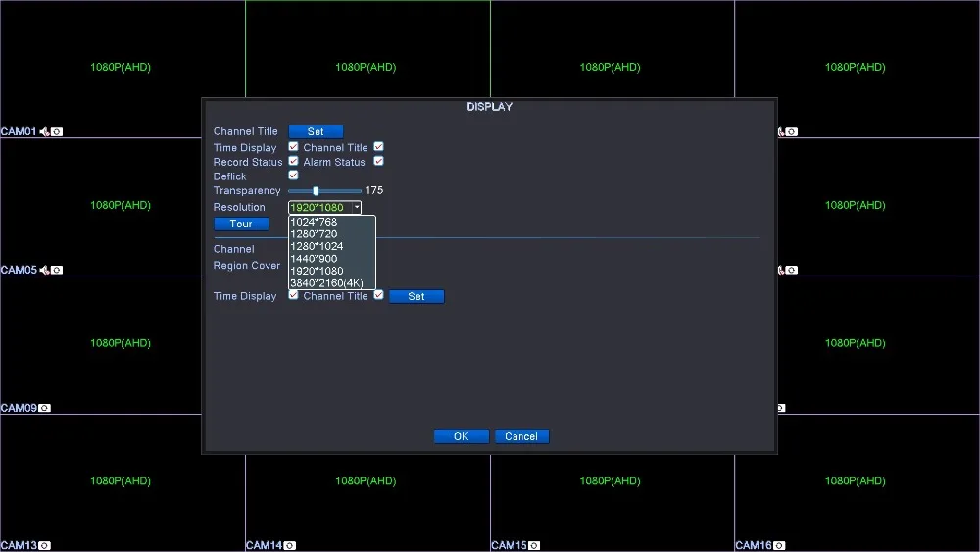Select 1024*768 from the resolution list

click(x=332, y=222)
